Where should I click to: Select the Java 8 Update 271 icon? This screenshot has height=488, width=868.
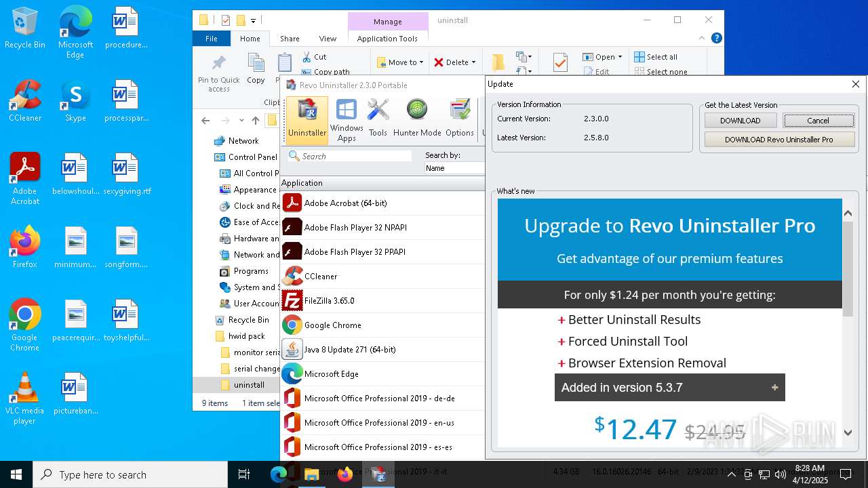click(x=292, y=349)
